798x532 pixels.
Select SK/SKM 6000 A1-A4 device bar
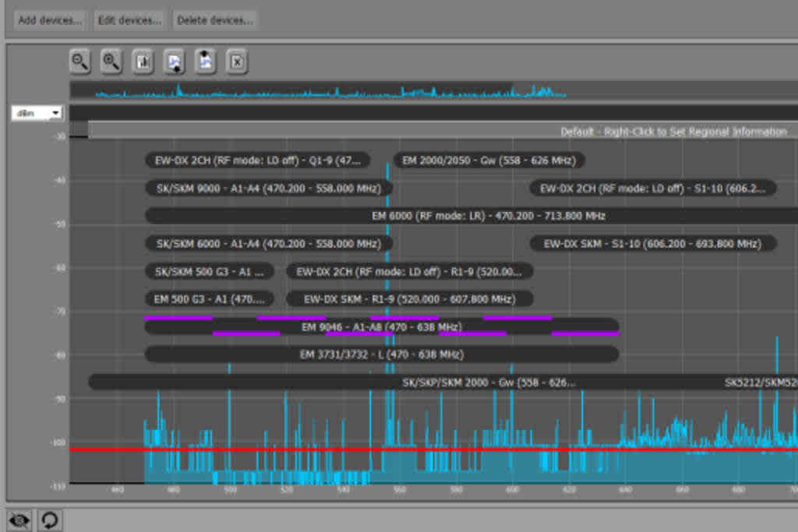pos(268,244)
